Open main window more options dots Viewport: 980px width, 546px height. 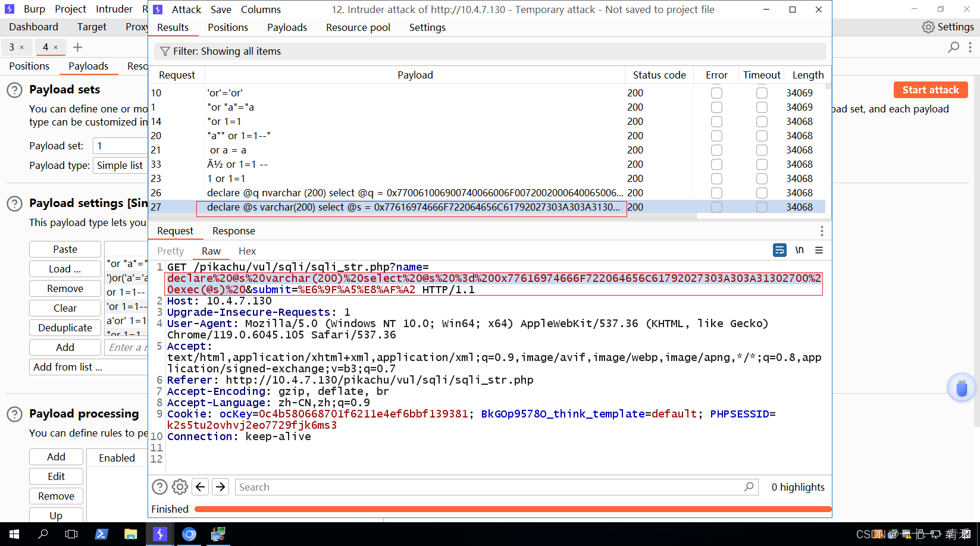click(x=970, y=47)
